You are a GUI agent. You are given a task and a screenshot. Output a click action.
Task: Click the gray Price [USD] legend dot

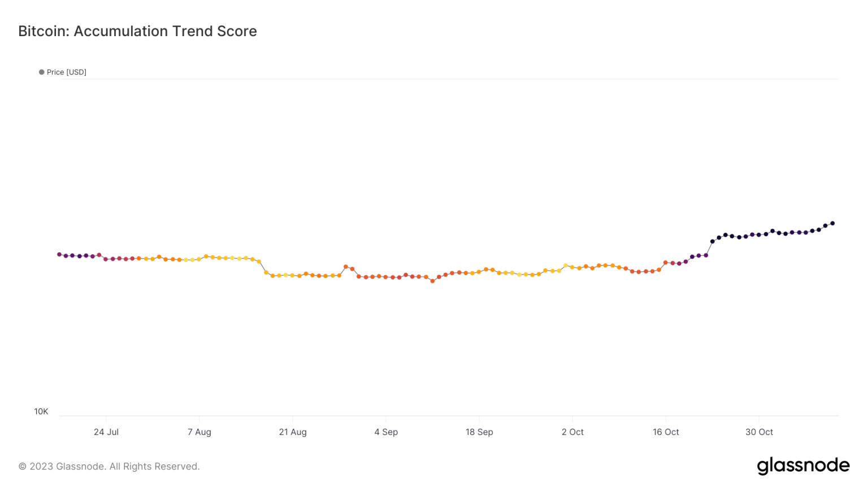click(x=41, y=72)
